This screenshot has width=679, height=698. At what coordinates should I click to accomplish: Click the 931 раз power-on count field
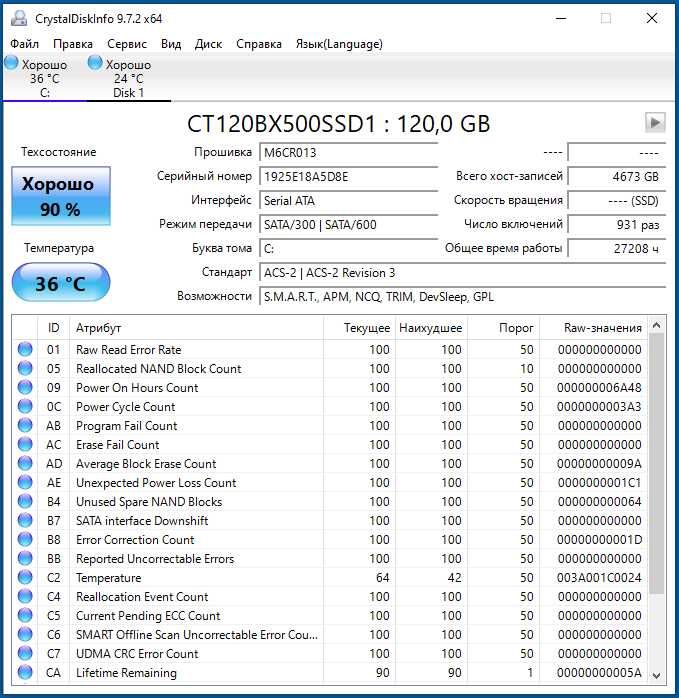pyautogui.click(x=617, y=225)
